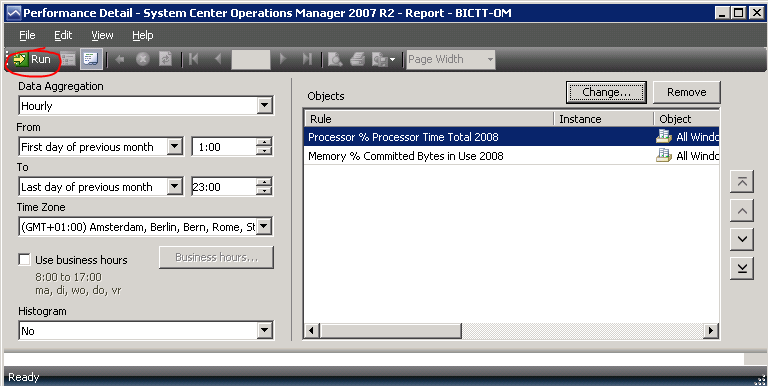The height and width of the screenshot is (386, 768).
Task: Move selected rule to bottom arrow
Action: coord(742,268)
